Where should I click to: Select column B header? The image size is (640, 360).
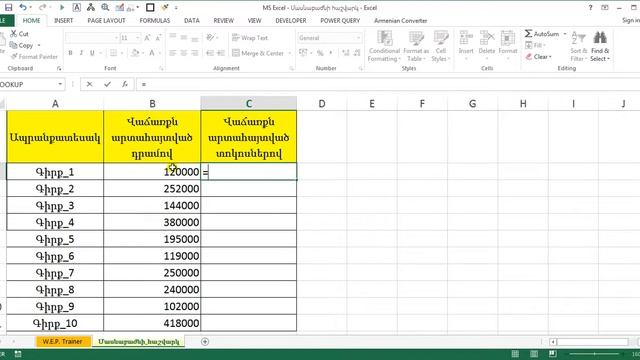[152, 104]
